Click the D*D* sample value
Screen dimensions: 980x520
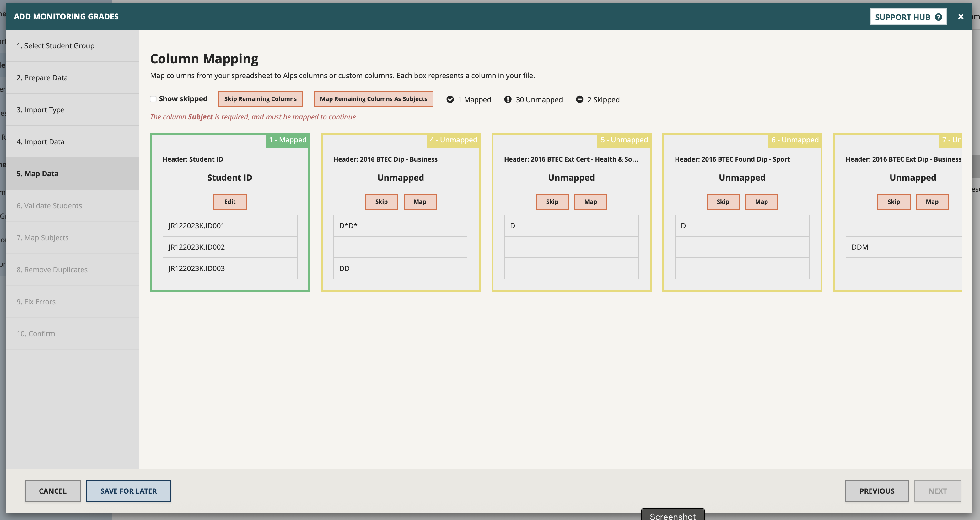click(401, 226)
